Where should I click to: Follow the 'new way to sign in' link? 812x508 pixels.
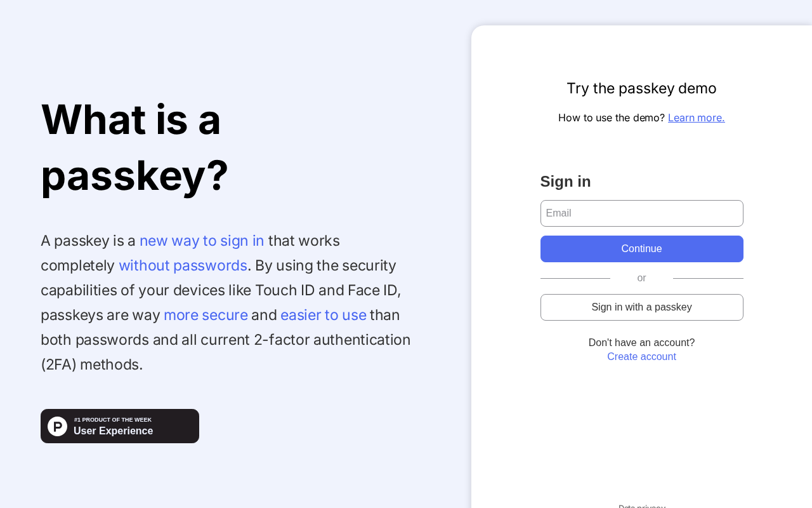pos(202,241)
